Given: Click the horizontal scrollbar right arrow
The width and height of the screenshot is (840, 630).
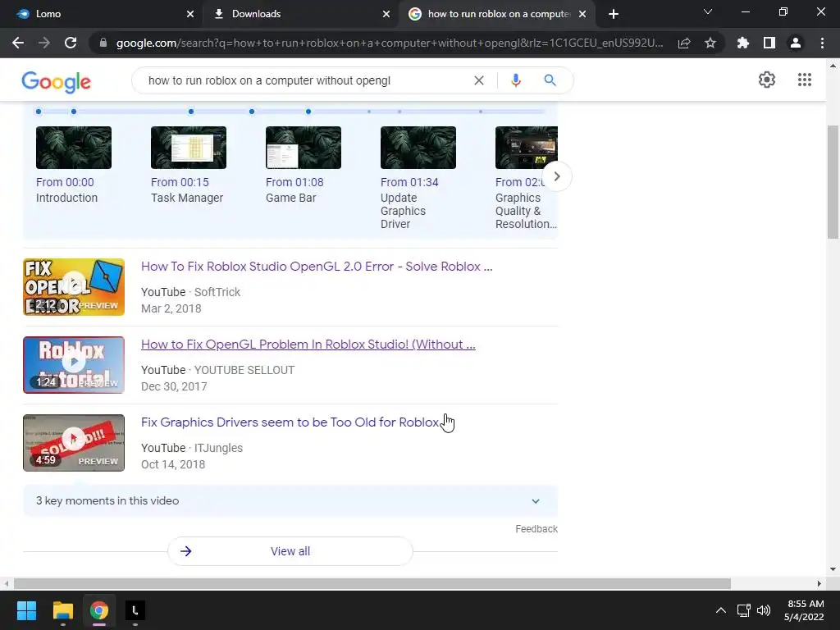Looking at the screenshot, I should click(x=819, y=583).
